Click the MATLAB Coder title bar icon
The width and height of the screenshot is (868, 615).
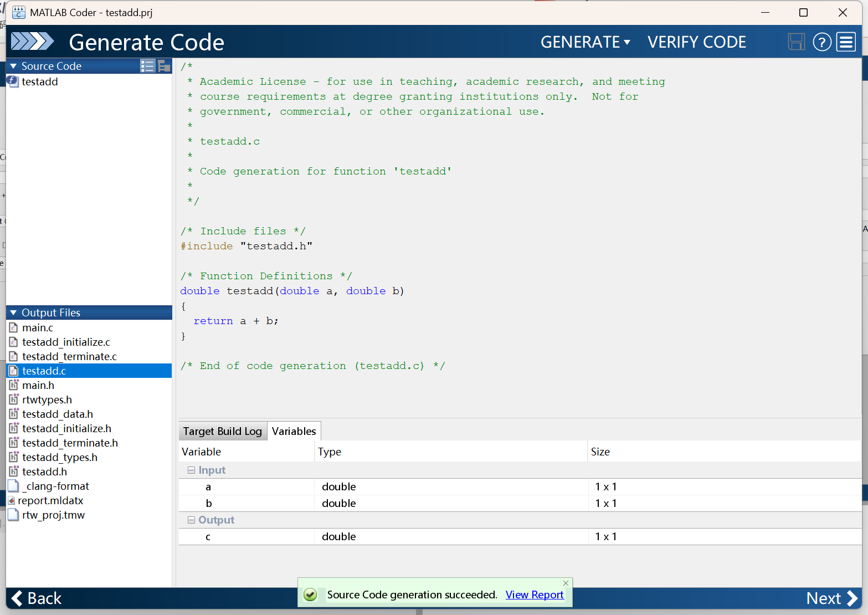(18, 12)
